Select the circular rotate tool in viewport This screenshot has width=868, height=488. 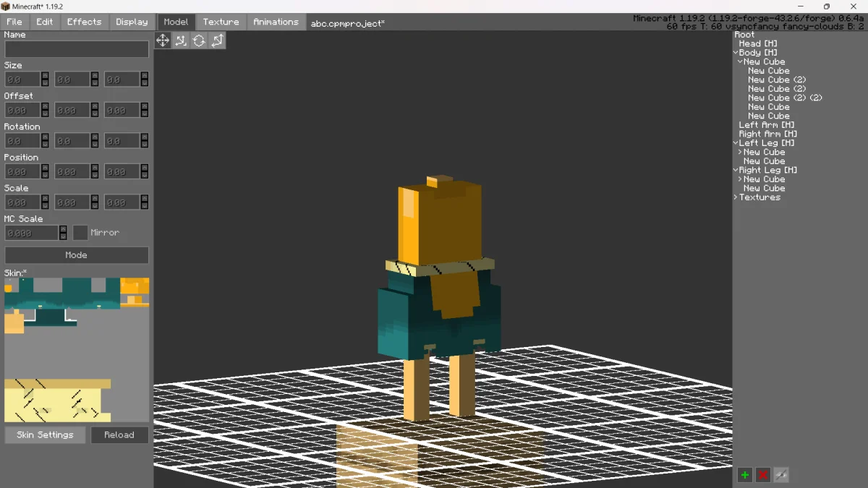[199, 40]
